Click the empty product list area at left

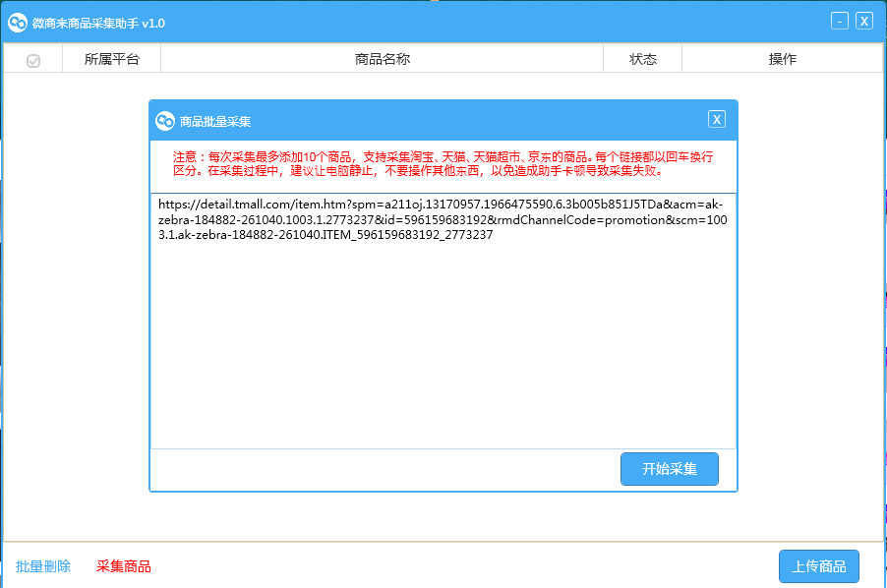[74, 295]
